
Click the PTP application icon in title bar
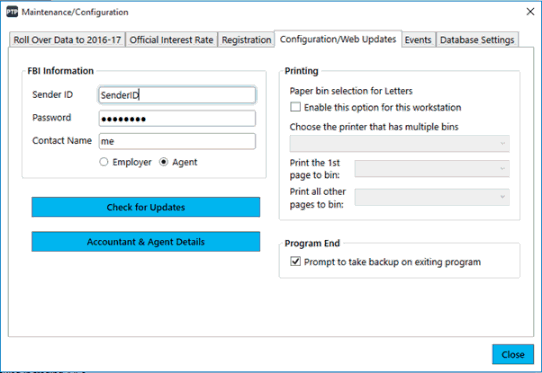[12, 12]
